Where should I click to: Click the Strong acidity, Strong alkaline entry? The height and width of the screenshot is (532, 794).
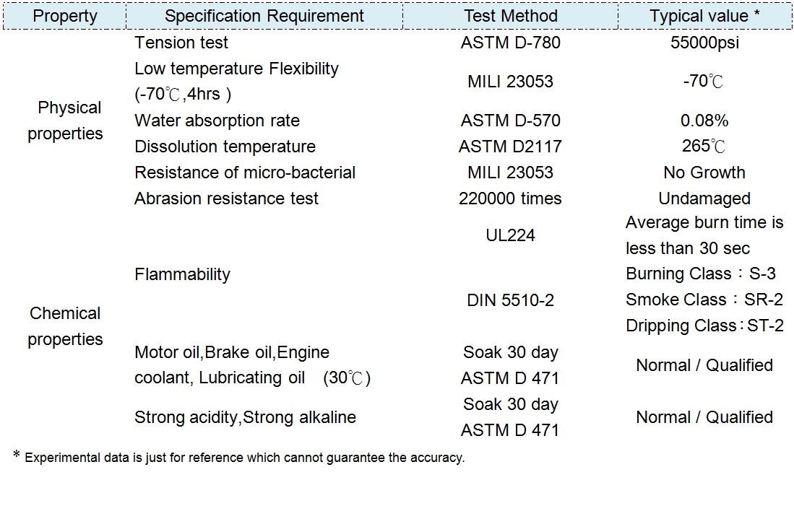tap(245, 417)
